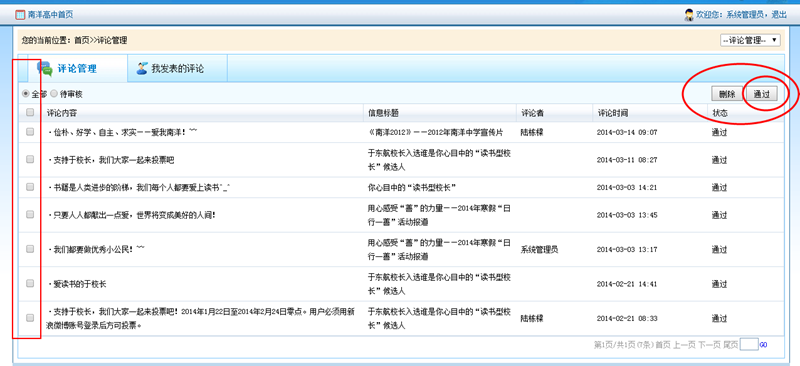Click the page number input field

(749, 345)
